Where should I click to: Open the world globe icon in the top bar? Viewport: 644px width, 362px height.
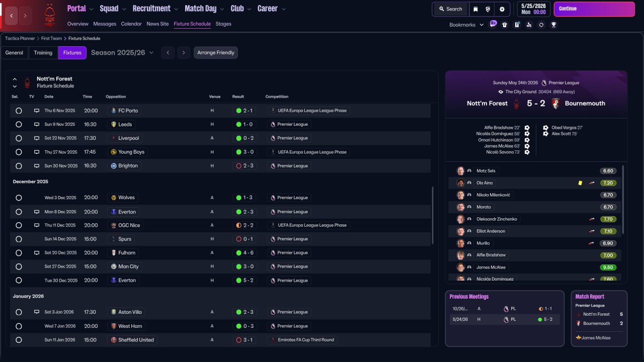tap(488, 9)
